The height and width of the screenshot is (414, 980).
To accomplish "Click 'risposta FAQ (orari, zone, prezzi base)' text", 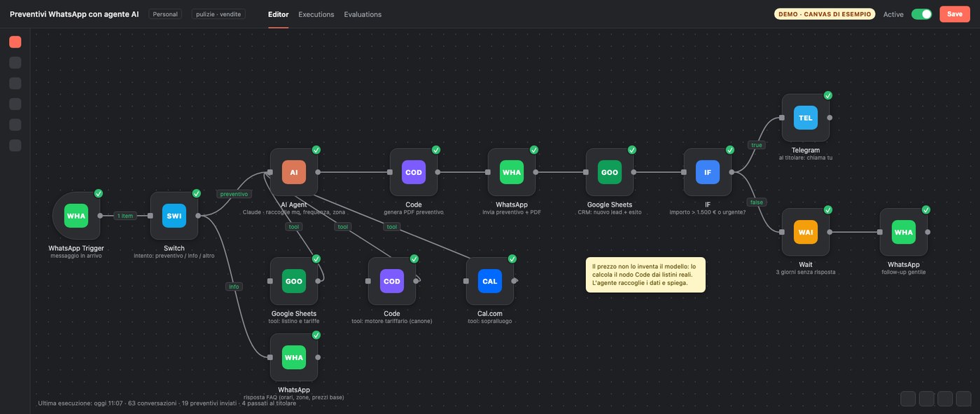I will pos(294,397).
